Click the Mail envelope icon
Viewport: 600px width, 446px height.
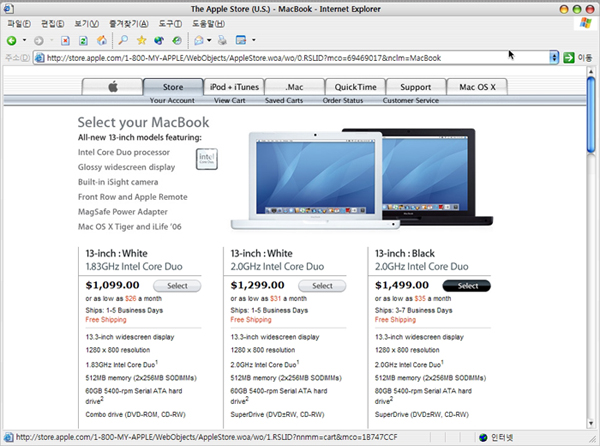point(199,40)
